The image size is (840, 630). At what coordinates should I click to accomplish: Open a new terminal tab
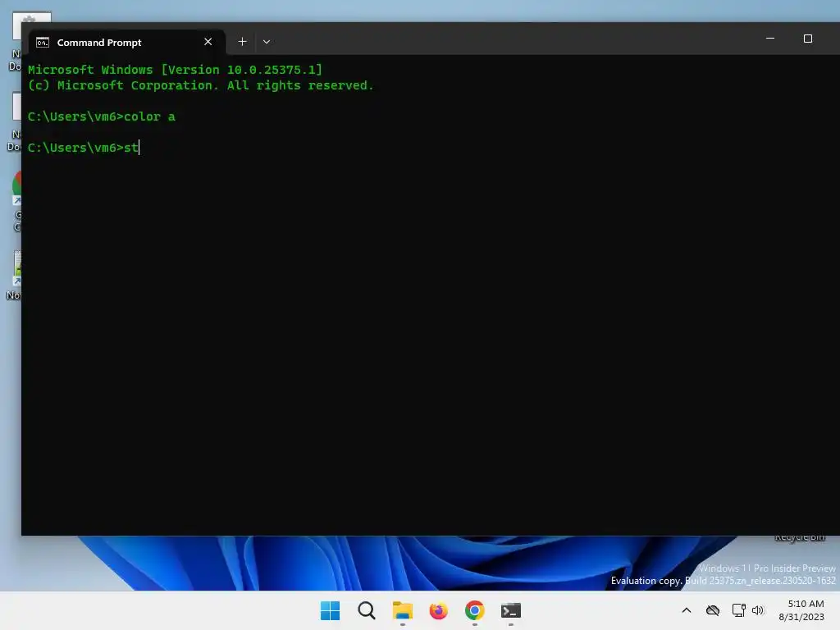pyautogui.click(x=242, y=42)
